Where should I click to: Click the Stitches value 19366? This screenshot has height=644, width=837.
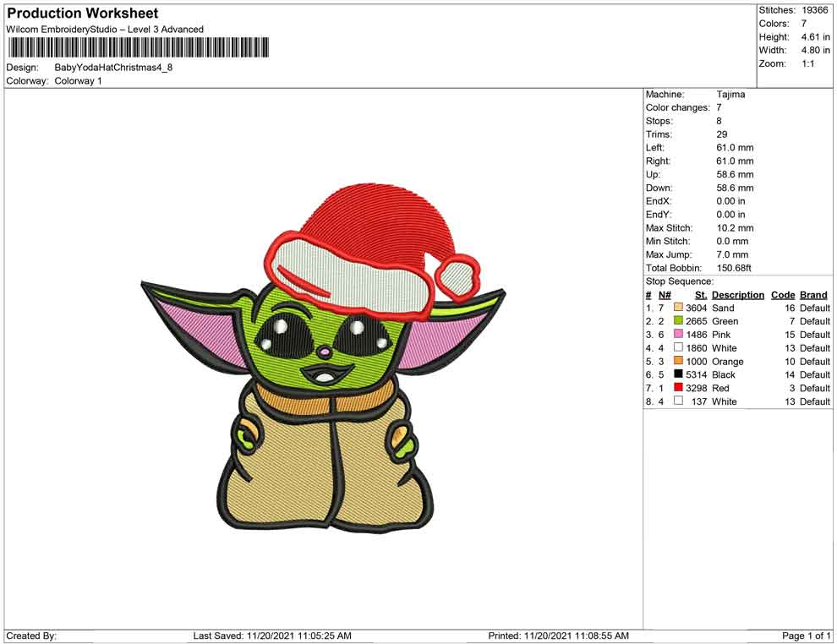[x=814, y=10]
